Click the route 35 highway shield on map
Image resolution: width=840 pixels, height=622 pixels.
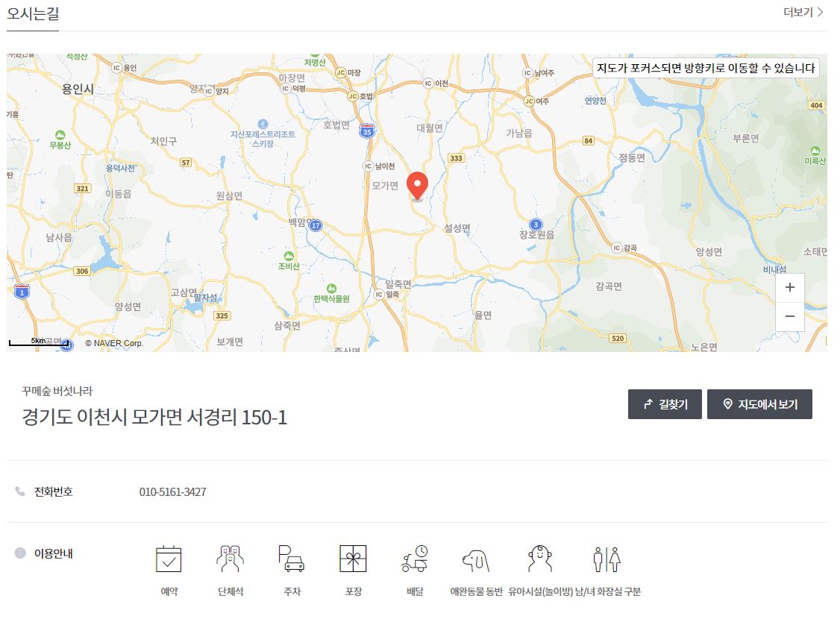click(367, 131)
